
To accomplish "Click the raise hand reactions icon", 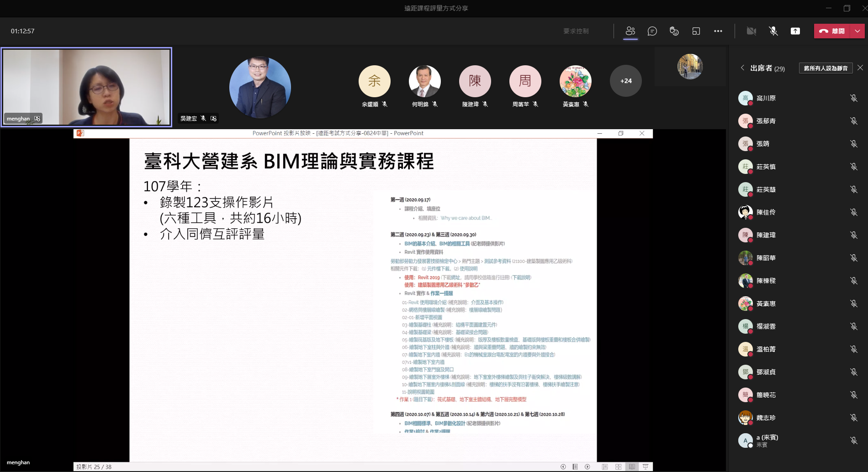I will pos(674,31).
